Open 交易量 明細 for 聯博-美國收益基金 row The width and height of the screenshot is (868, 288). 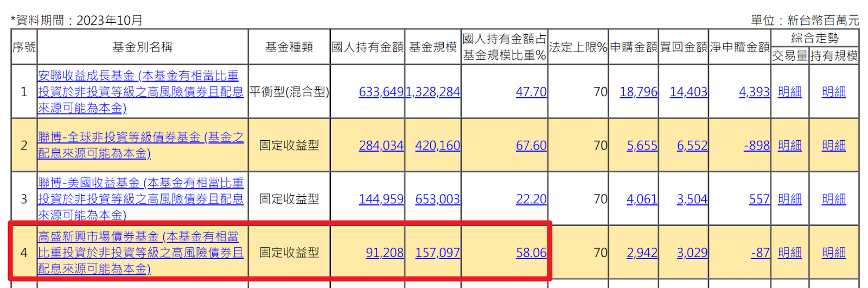click(x=790, y=199)
